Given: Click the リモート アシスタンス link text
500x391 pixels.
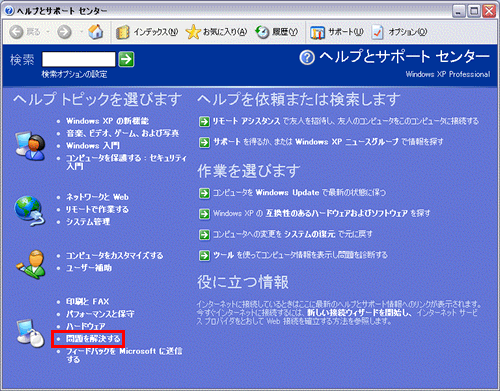Looking at the screenshot, I should [x=246, y=121].
